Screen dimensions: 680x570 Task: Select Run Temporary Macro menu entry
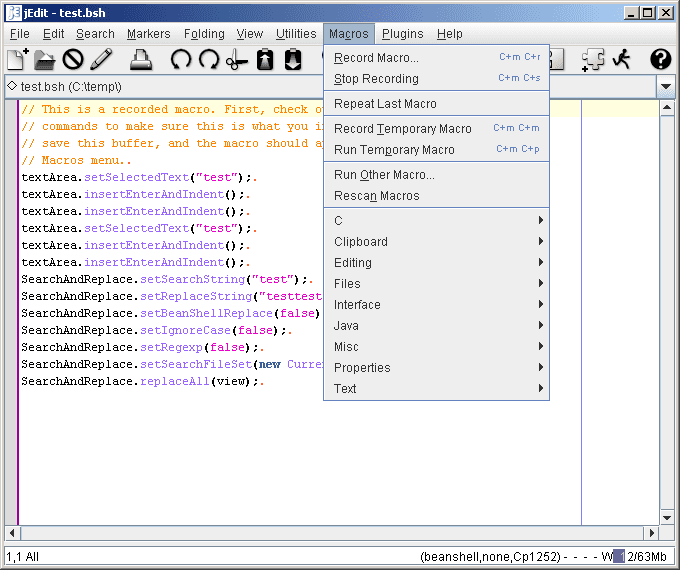tap(394, 149)
